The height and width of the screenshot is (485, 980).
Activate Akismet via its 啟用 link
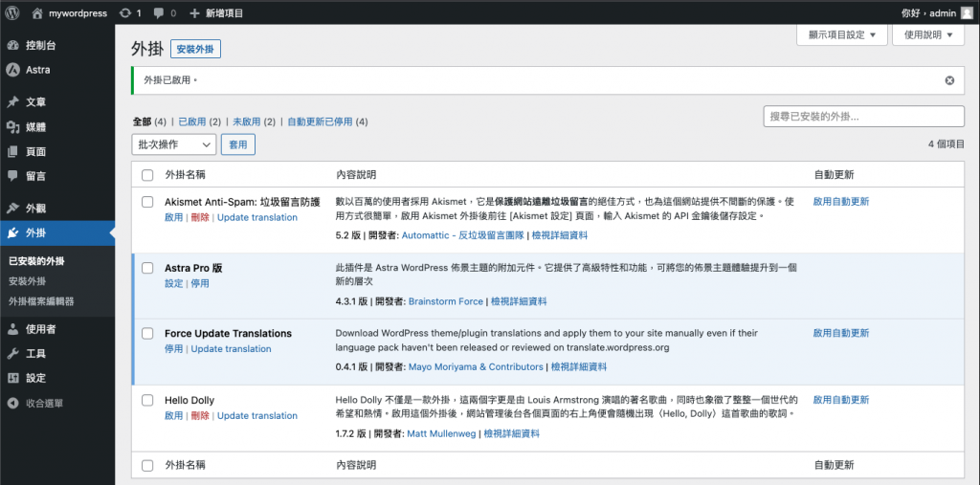[174, 217]
